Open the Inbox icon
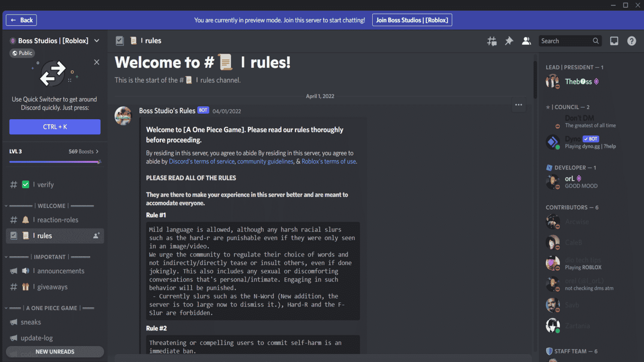644x362 pixels. pyautogui.click(x=614, y=41)
